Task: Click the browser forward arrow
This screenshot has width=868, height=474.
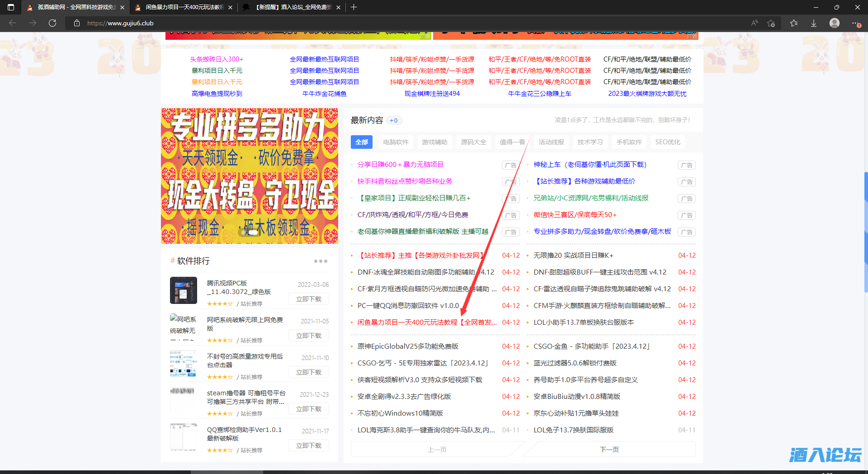Action: click(x=33, y=23)
